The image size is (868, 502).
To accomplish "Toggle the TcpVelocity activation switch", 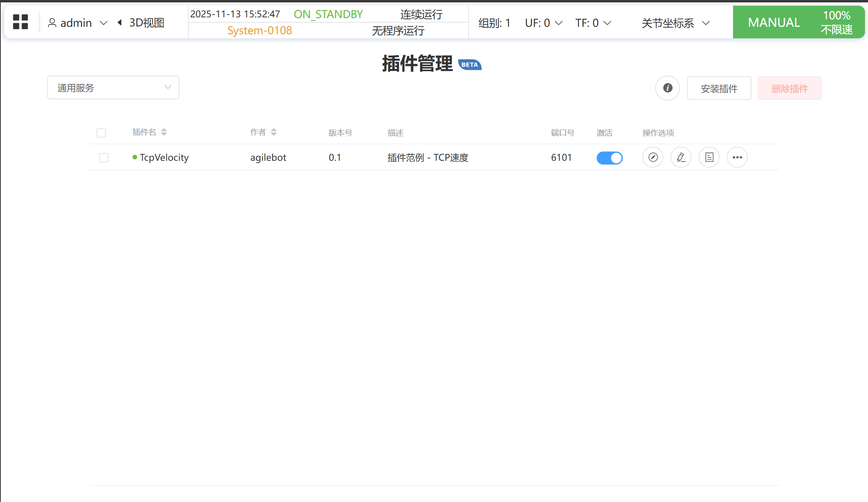I will [x=609, y=158].
